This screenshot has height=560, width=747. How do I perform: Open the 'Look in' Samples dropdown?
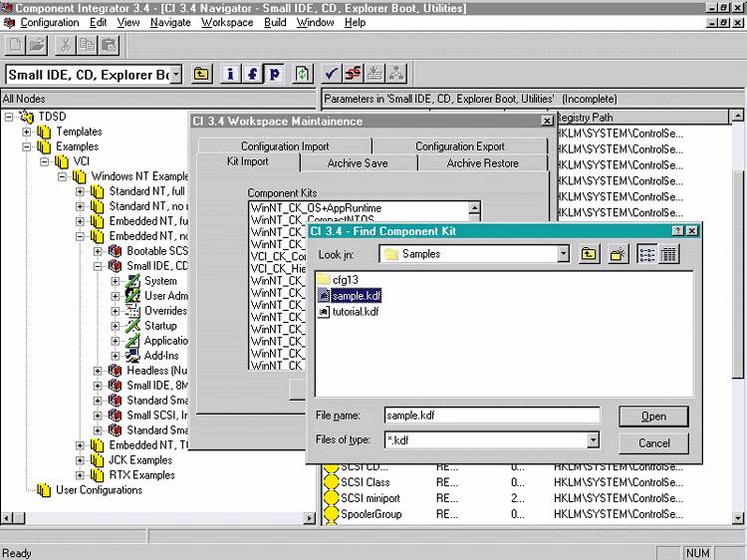tap(564, 254)
